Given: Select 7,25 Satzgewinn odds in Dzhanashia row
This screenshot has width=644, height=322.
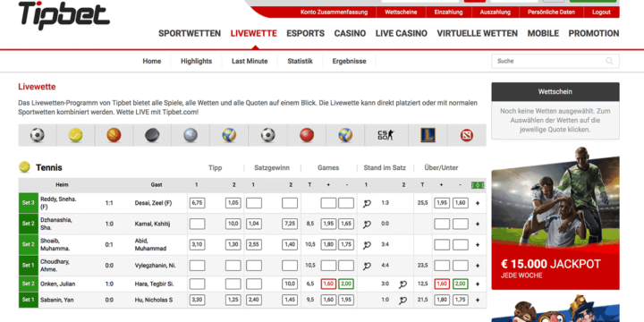Looking at the screenshot, I should point(290,224).
